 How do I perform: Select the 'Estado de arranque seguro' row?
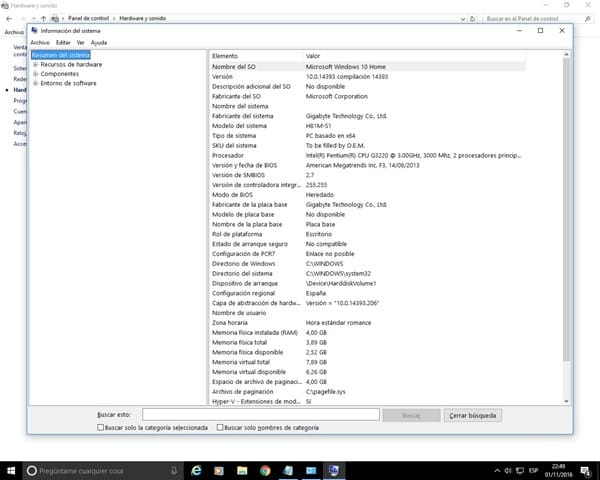point(367,244)
